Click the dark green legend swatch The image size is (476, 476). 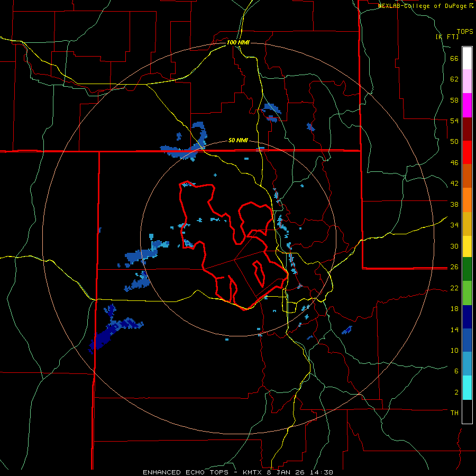(x=467, y=269)
